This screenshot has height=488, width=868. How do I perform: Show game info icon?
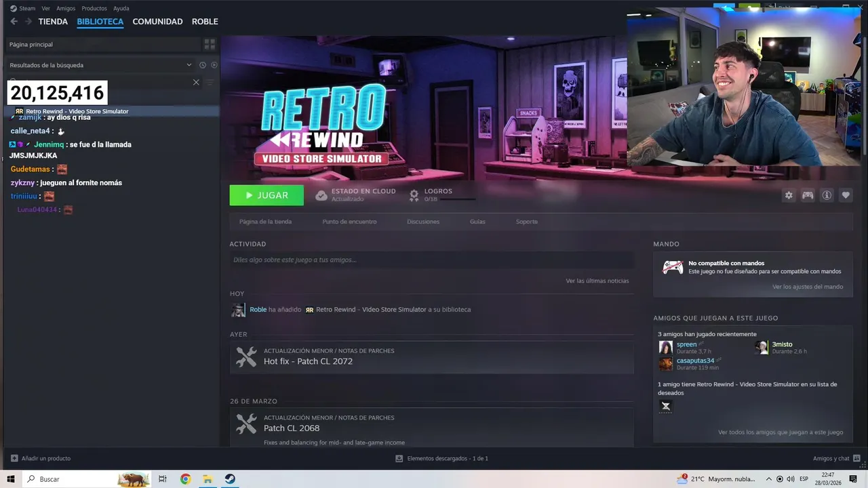[827, 195]
